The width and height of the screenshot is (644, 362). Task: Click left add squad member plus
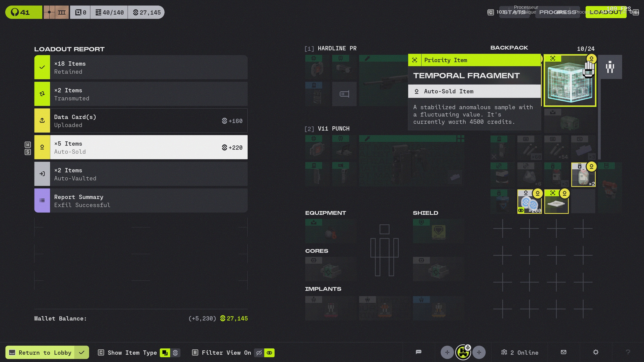tap(447, 352)
